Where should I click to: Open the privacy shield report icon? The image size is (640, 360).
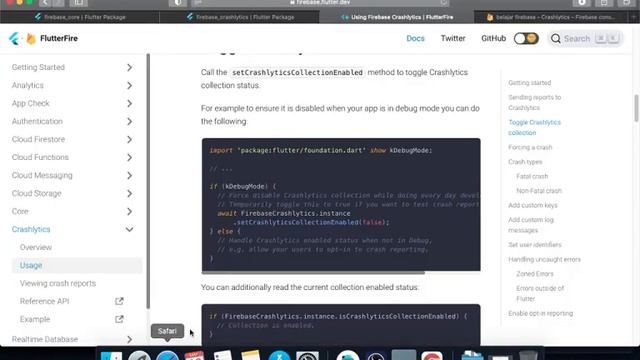pos(178,2)
